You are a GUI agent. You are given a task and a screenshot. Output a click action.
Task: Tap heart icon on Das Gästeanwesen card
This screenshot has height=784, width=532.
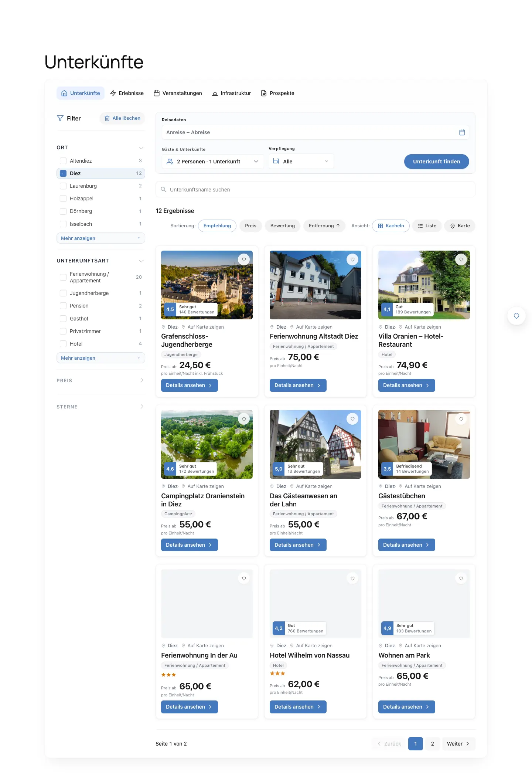point(352,419)
